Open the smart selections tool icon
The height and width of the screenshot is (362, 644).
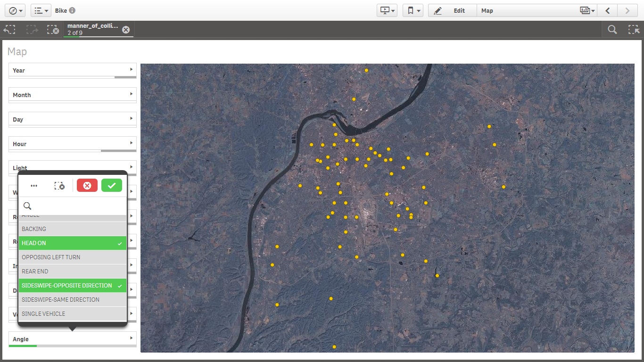tap(634, 29)
